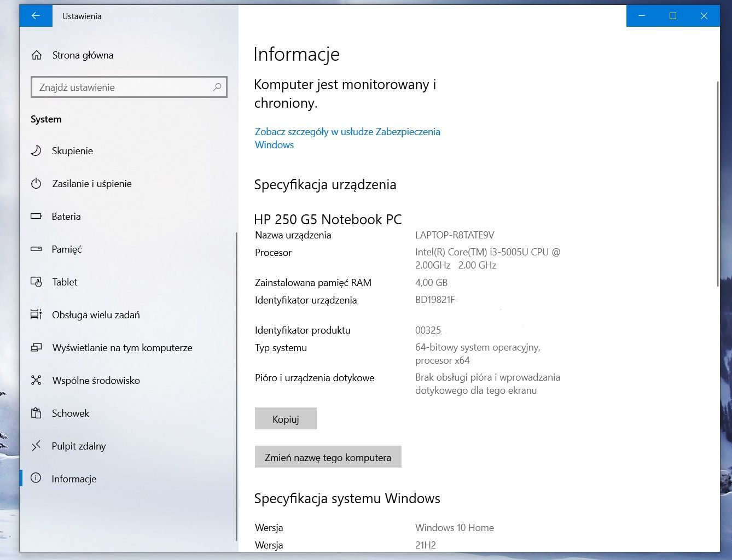The image size is (732, 560).
Task: Click the Procesor label
Action: [x=273, y=253]
